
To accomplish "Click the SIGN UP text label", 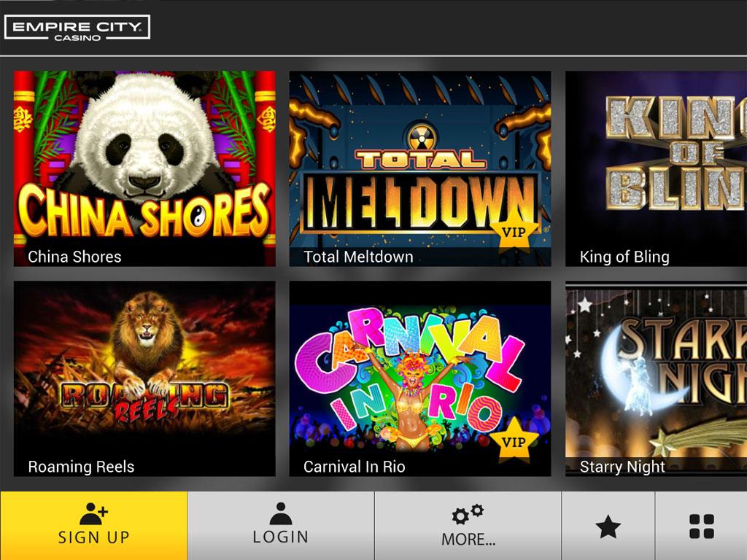I will click(93, 537).
